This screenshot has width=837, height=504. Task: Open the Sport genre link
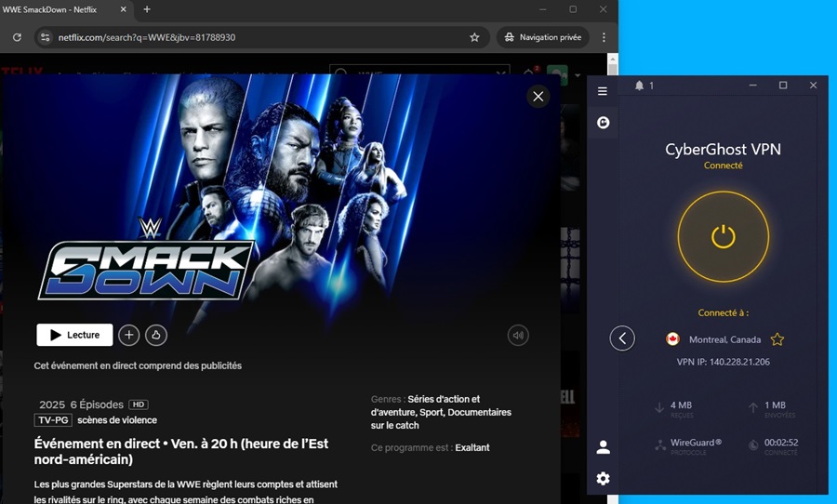click(432, 412)
